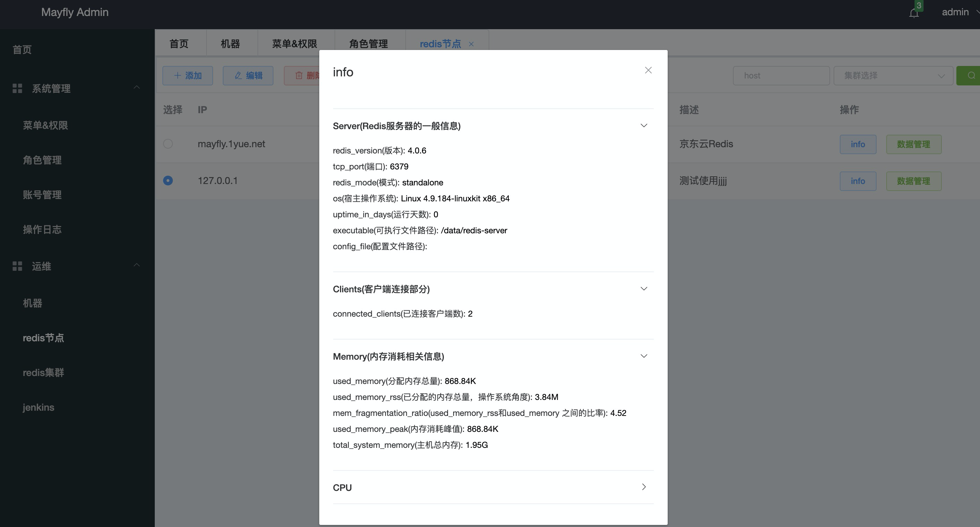Click the uptime_in_days(运行天数) line
980x527 pixels.
[x=386, y=214]
